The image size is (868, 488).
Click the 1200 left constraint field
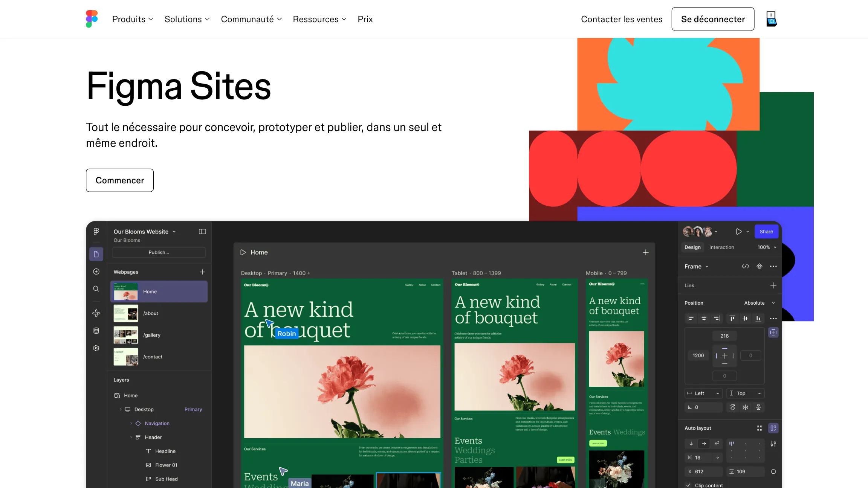[x=698, y=355]
